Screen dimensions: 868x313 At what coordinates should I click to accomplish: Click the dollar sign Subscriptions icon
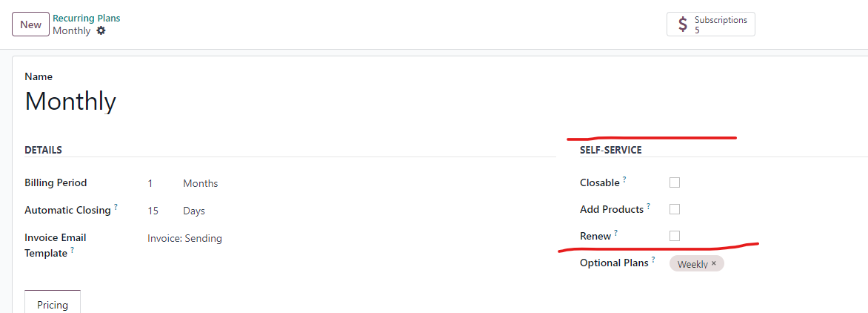tap(683, 24)
